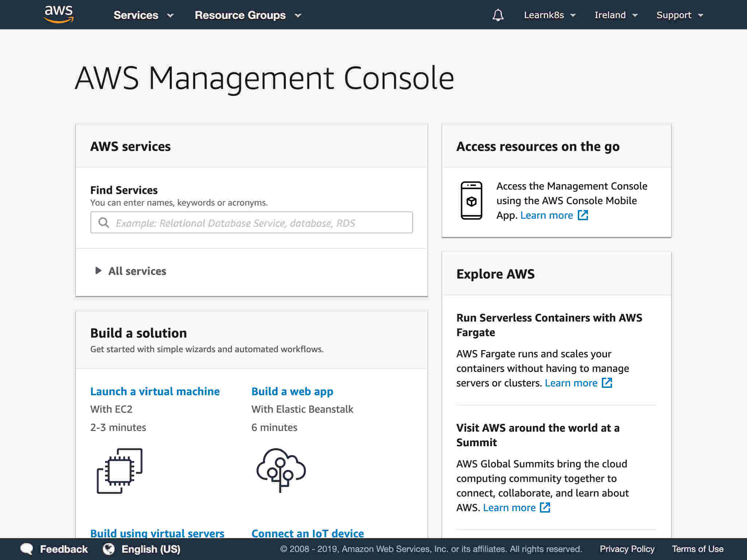747x560 pixels.
Task: Click external link icon next to Fargate Learn more
Action: pyautogui.click(x=607, y=383)
